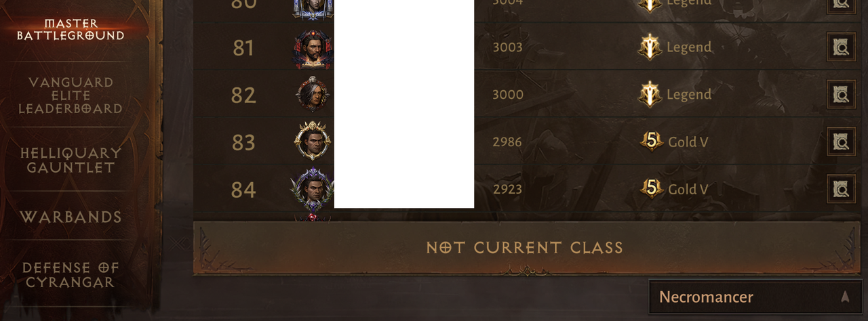
Task: Inspect player profile for rank 84
Action: 841,190
